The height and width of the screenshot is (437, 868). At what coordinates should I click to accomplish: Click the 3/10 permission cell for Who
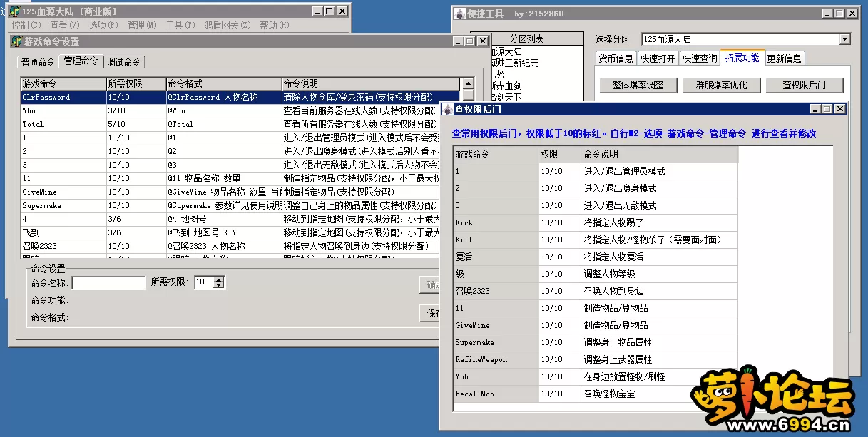[136, 110]
